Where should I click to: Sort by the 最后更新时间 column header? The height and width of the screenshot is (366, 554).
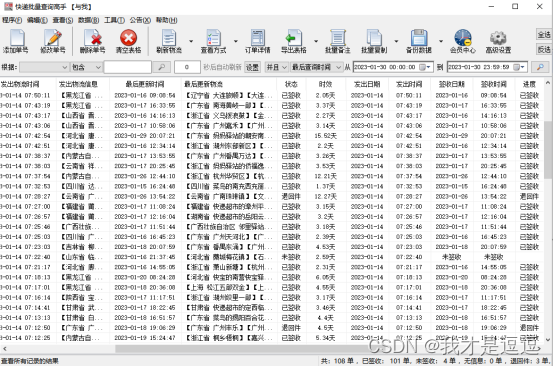coord(145,84)
